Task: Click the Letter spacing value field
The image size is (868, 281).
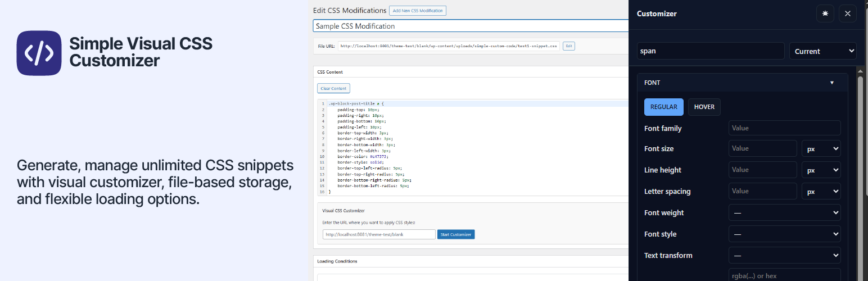Action: point(763,191)
